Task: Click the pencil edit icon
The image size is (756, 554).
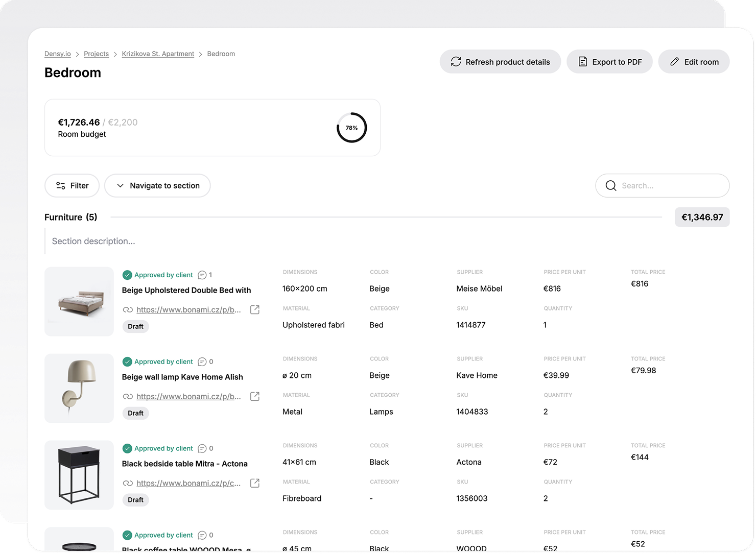Action: coord(674,62)
